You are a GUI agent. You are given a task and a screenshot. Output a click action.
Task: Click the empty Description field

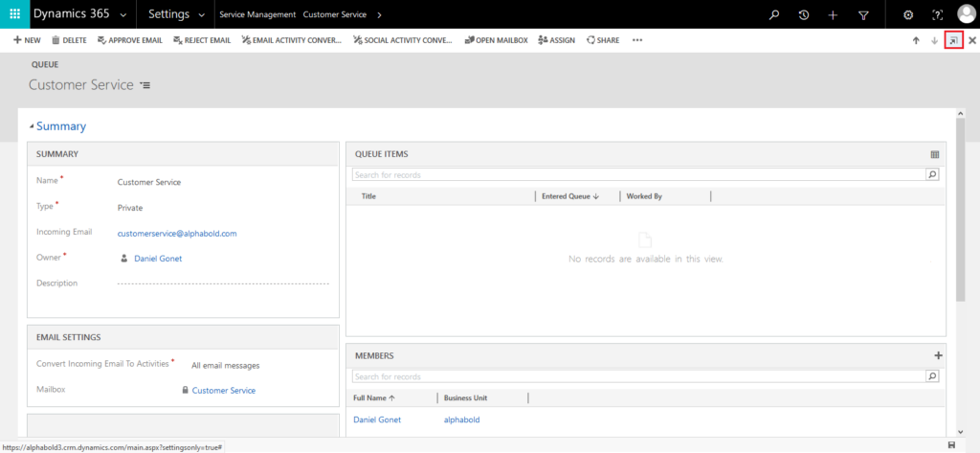223,283
